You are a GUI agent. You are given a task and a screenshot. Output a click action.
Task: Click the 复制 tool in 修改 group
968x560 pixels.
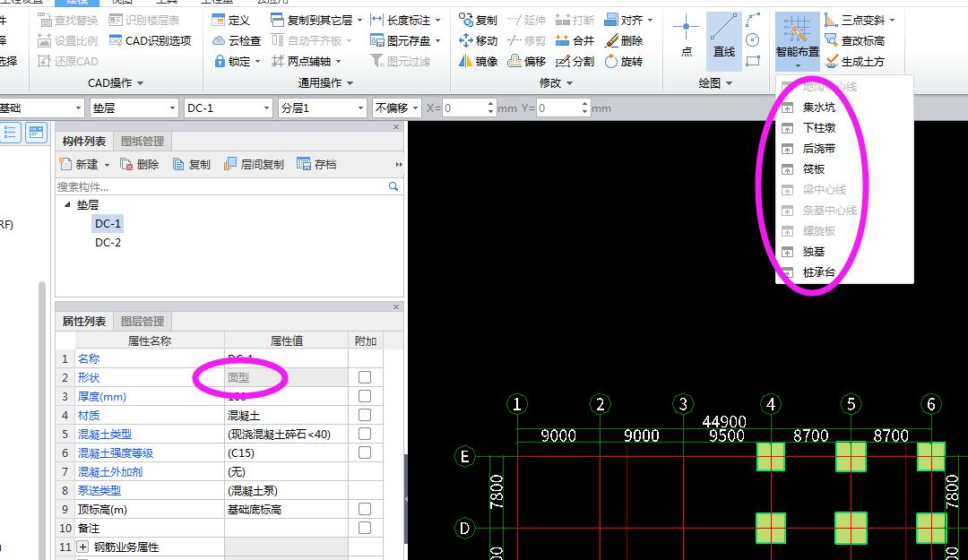pyautogui.click(x=478, y=21)
